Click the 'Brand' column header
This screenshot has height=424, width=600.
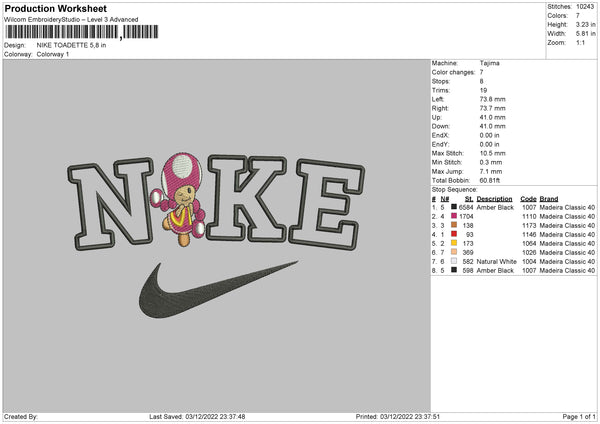point(549,199)
